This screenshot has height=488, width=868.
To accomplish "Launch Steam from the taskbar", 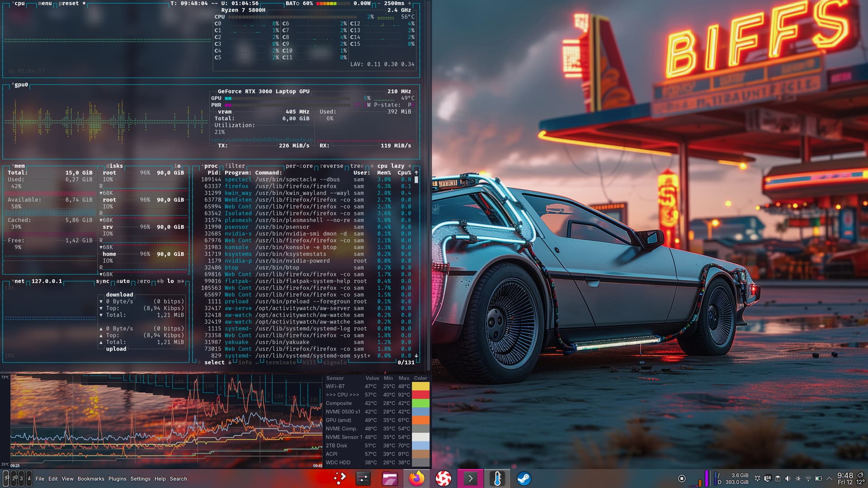I will click(x=524, y=479).
